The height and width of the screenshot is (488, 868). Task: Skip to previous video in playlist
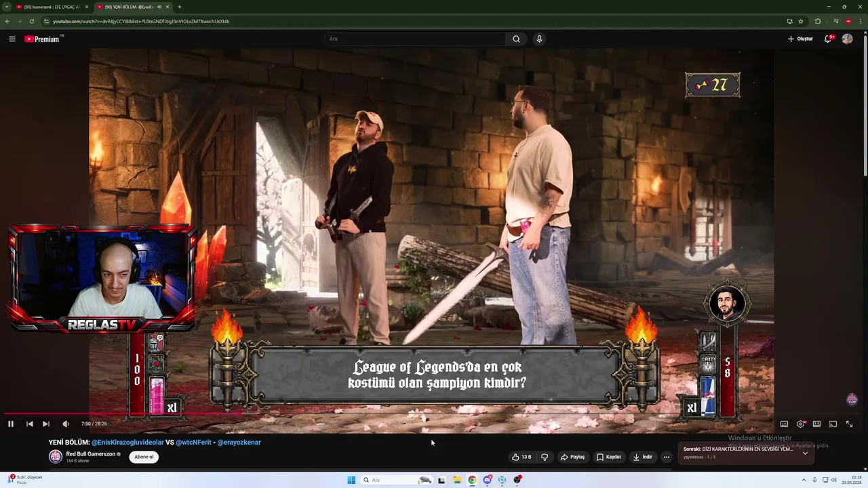pyautogui.click(x=29, y=424)
